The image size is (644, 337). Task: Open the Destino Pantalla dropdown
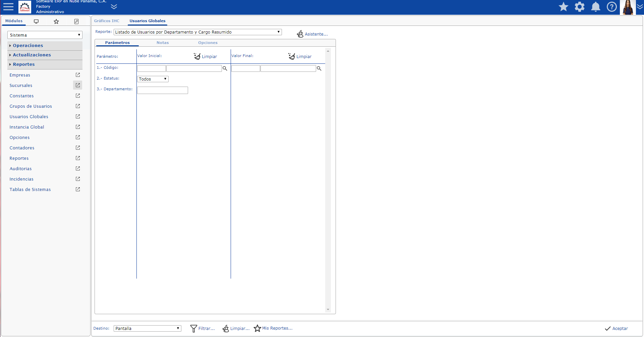coord(148,328)
